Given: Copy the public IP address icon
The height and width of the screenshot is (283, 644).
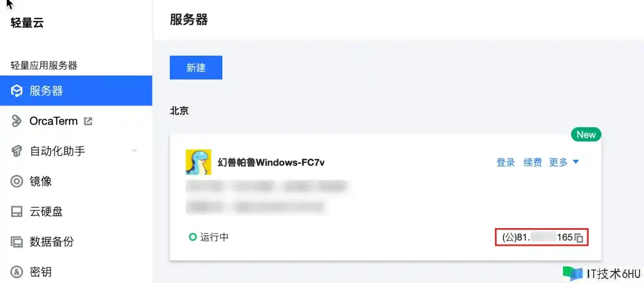Looking at the screenshot, I should [579, 238].
